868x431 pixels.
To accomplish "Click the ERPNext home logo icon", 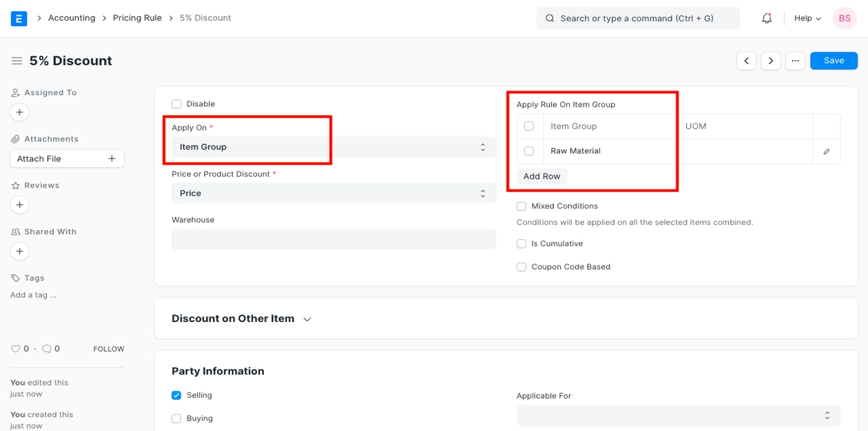I will pyautogui.click(x=19, y=19).
